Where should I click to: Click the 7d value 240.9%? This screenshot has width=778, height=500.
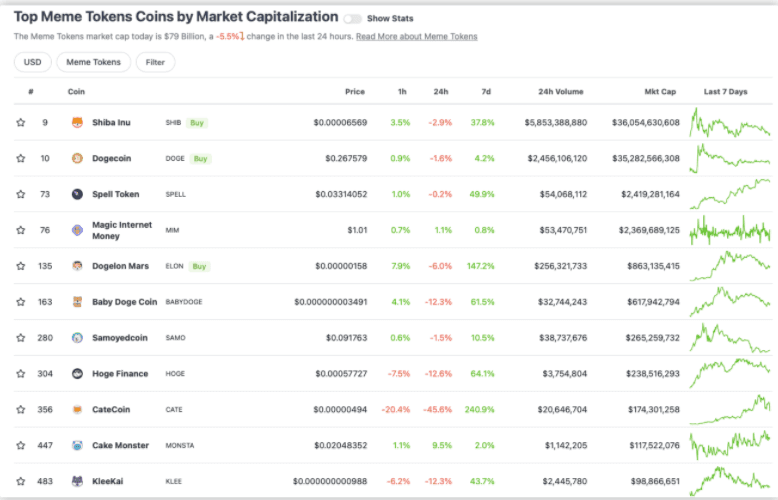479,409
